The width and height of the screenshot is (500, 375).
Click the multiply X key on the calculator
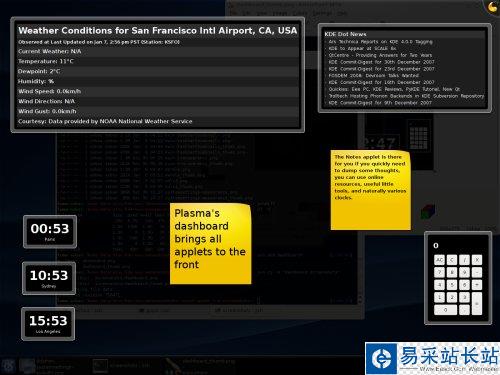[477, 260]
